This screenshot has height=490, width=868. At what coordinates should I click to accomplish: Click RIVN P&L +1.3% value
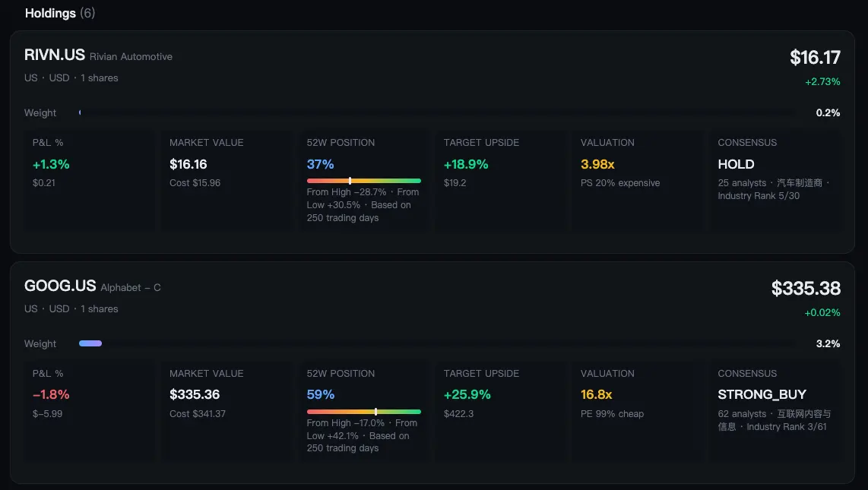tap(51, 164)
